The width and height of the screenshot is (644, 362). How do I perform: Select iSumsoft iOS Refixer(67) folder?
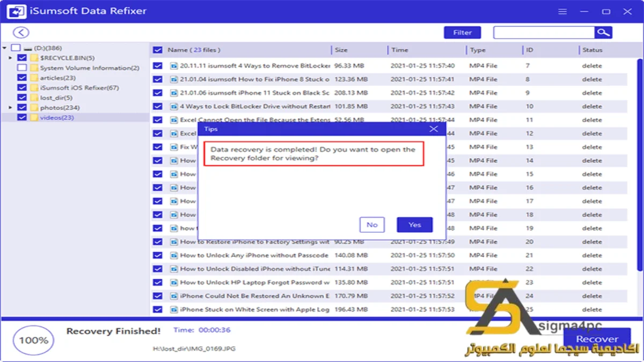pos(79,87)
